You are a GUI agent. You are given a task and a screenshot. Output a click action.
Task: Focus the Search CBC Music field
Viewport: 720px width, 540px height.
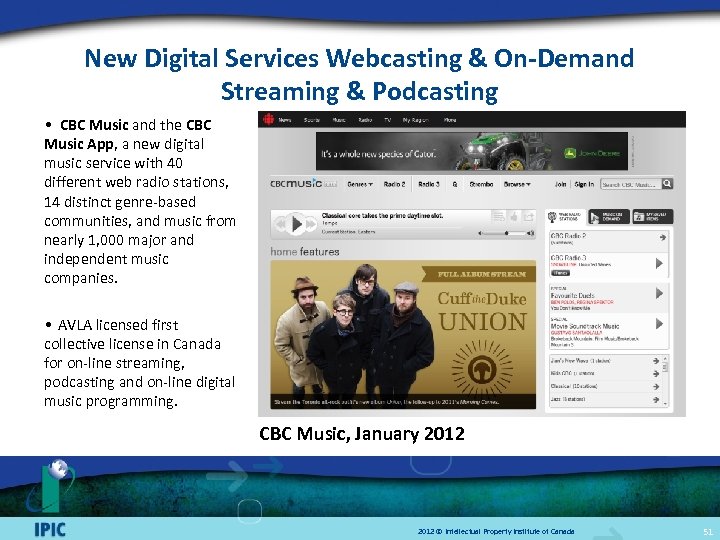[x=630, y=184]
